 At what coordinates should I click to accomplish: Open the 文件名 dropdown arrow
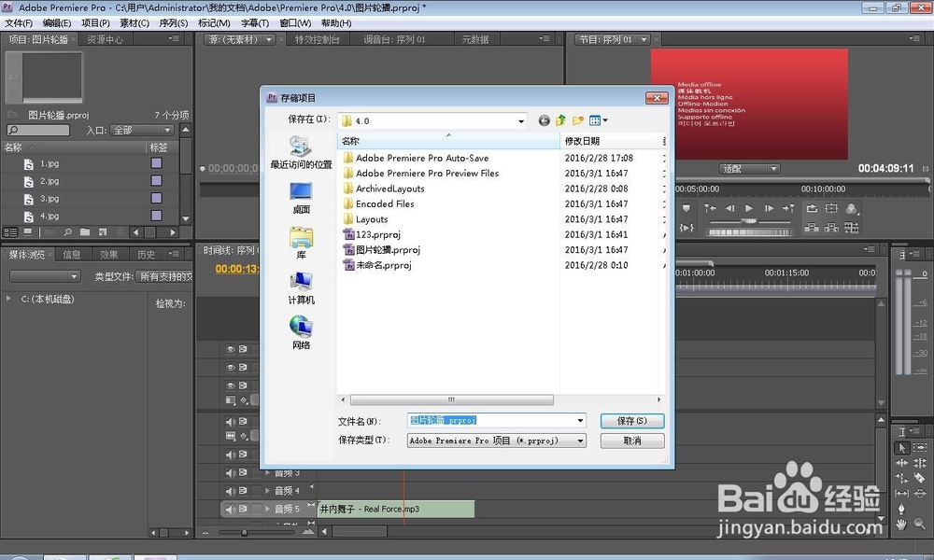pos(580,421)
